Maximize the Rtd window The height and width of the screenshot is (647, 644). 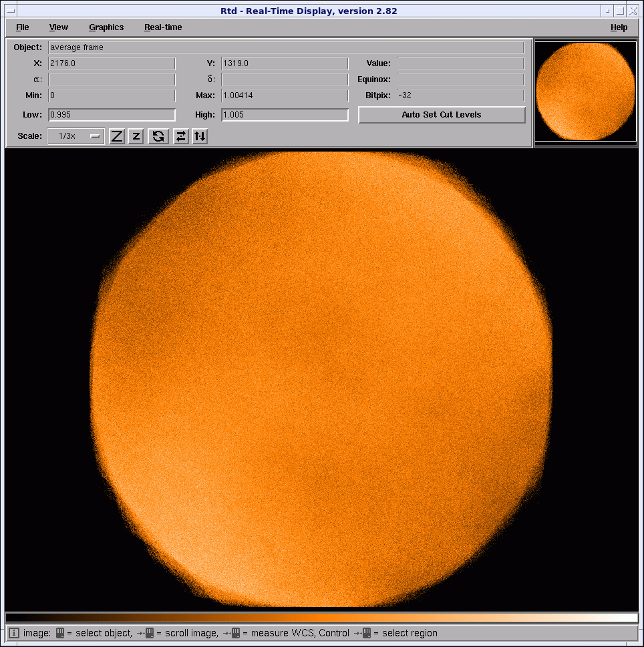[x=620, y=11]
